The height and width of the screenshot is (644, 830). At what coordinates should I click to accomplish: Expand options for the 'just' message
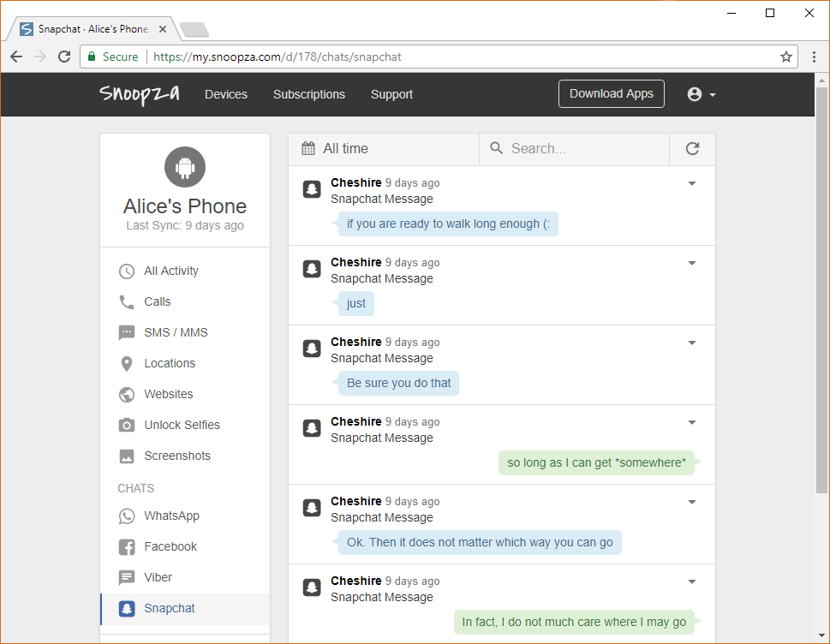pos(692,263)
